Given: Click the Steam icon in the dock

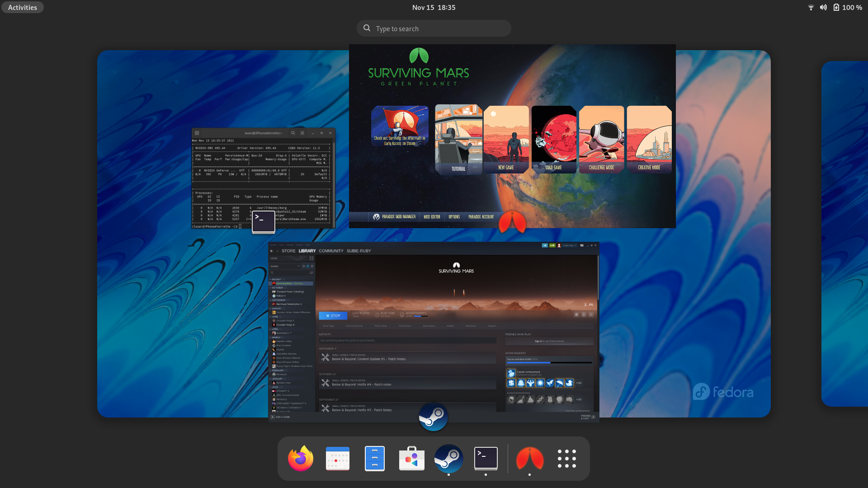Looking at the screenshot, I should 449,459.
